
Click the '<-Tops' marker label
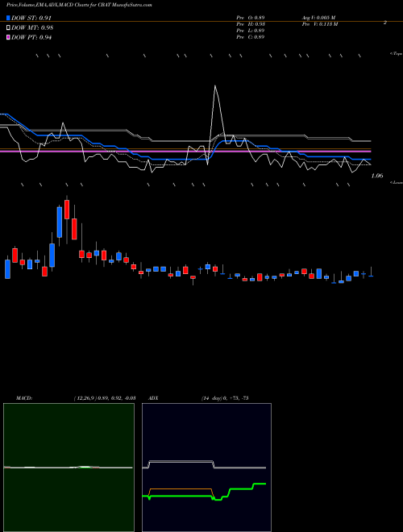(397, 54)
